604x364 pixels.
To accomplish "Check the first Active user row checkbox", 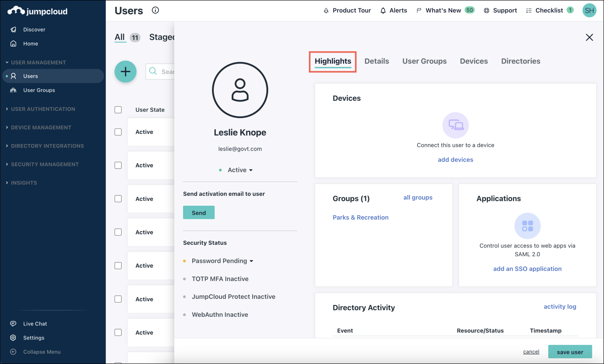I will (x=118, y=132).
